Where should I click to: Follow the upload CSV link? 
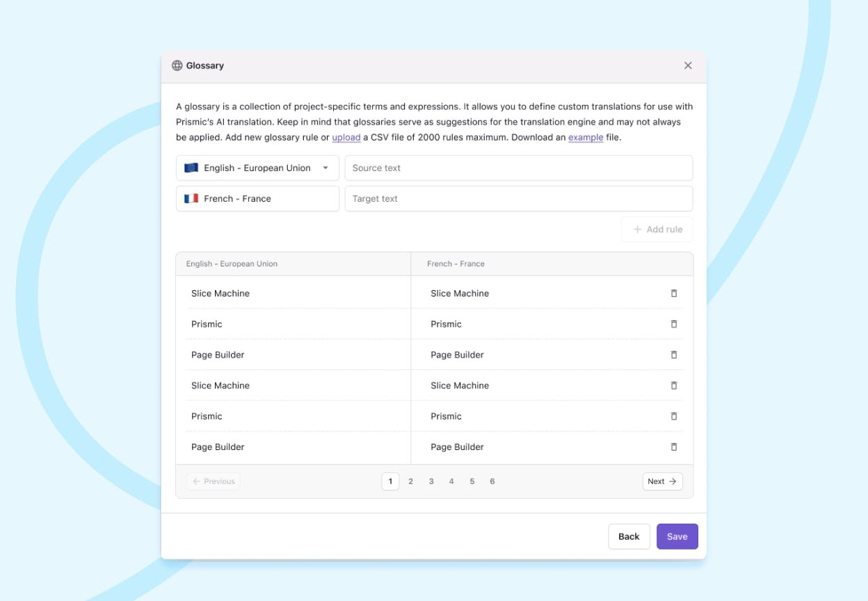pyautogui.click(x=346, y=138)
